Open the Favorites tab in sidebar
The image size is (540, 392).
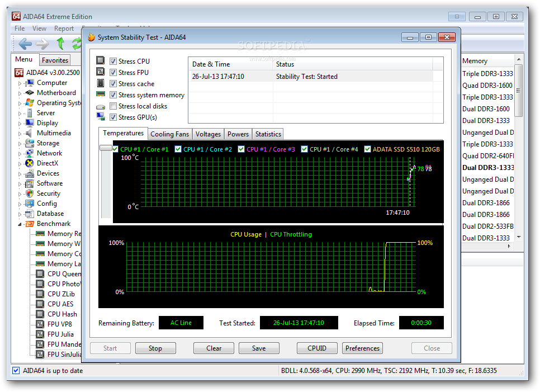click(x=55, y=60)
